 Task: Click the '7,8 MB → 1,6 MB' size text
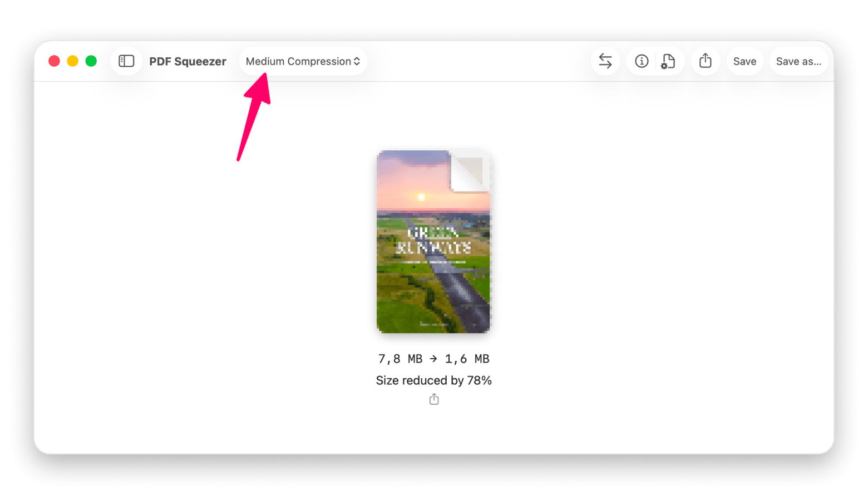(434, 359)
